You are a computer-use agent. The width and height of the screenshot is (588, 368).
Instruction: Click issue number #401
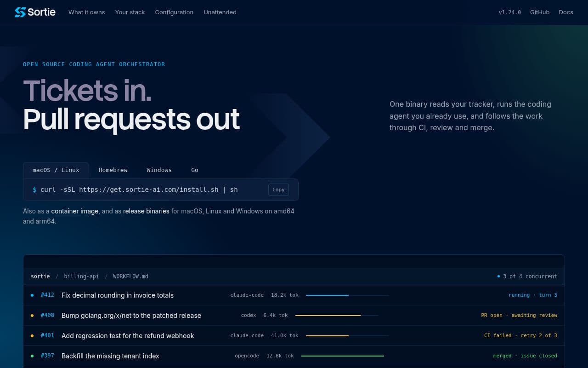point(47,335)
